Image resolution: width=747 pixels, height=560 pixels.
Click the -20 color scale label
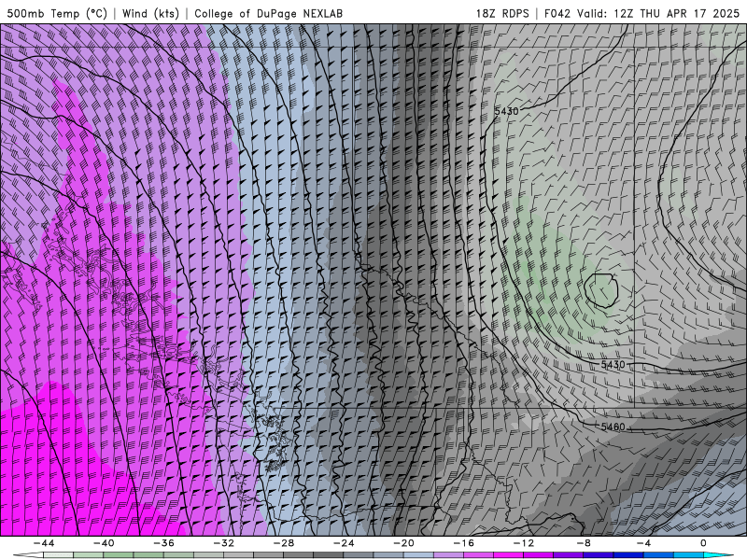(404, 543)
